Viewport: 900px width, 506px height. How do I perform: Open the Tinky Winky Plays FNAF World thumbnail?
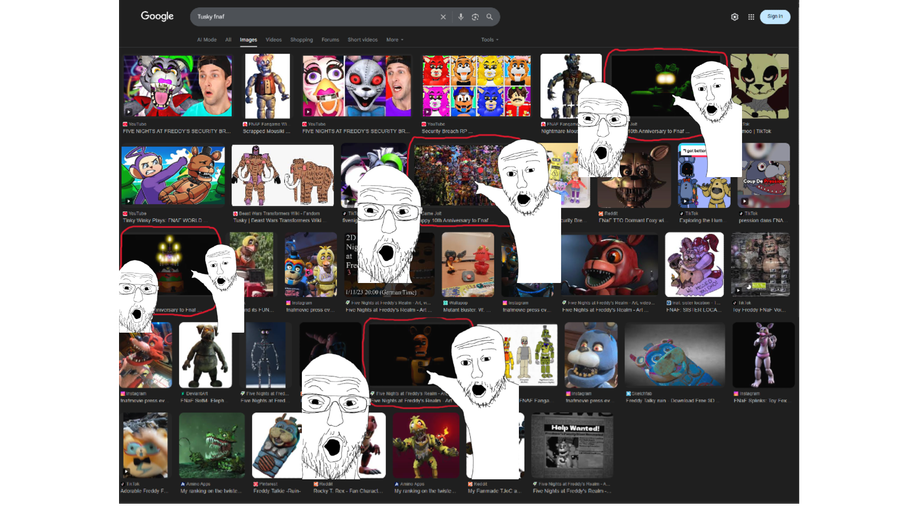(x=173, y=175)
